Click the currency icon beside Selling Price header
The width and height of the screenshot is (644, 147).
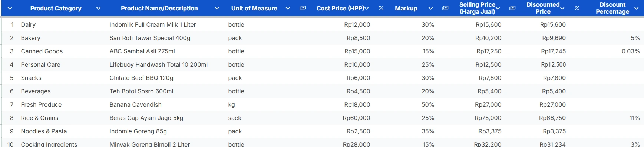445,8
